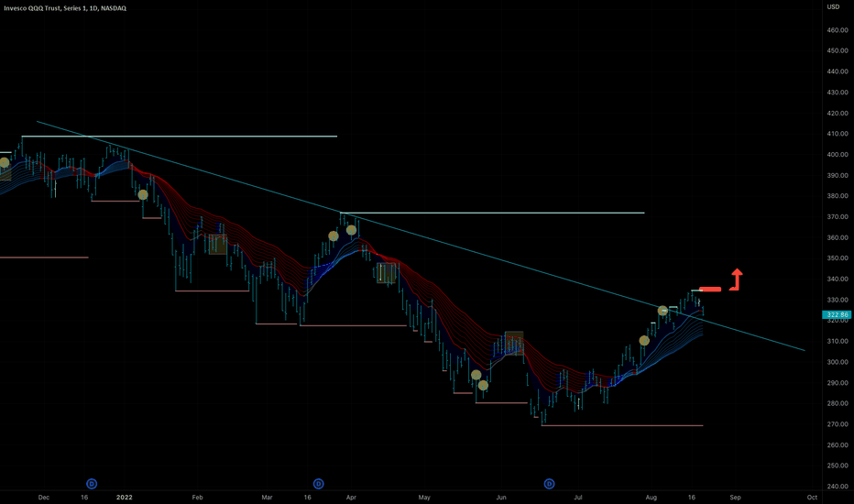854x504 pixels.
Task: Click the 440.00 price axis label
Action: (x=838, y=71)
